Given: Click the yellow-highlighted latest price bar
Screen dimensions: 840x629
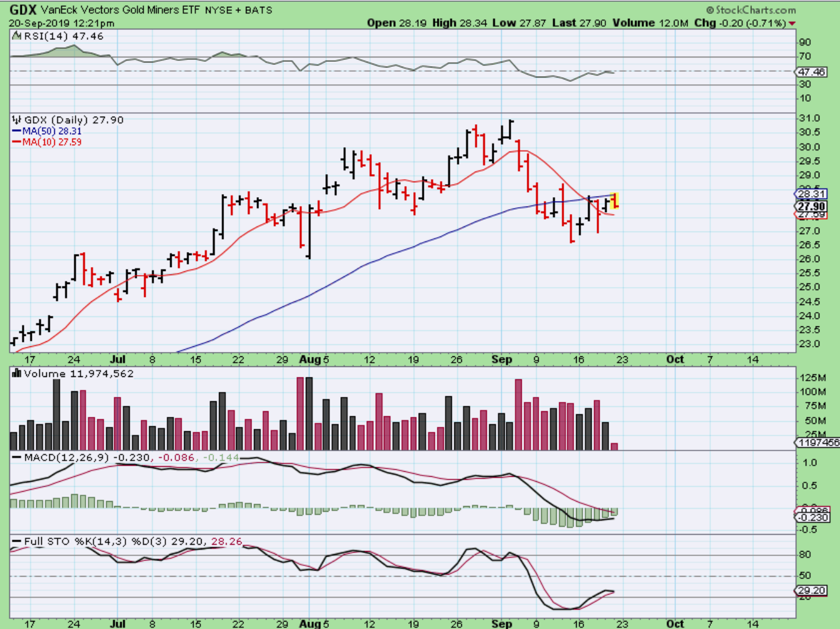Looking at the screenshot, I should click(x=615, y=200).
